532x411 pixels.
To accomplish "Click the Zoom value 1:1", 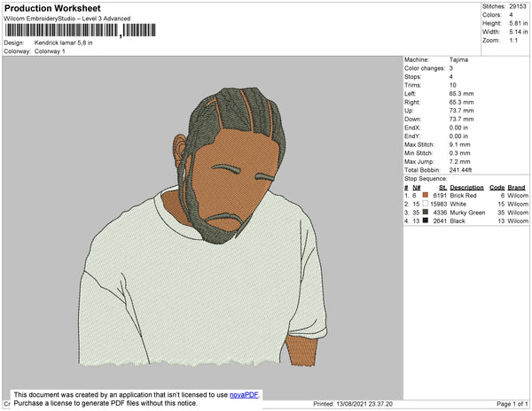I will 513,41.
